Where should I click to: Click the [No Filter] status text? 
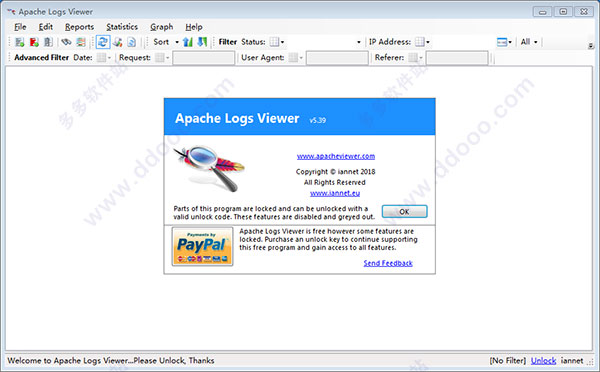(508, 361)
